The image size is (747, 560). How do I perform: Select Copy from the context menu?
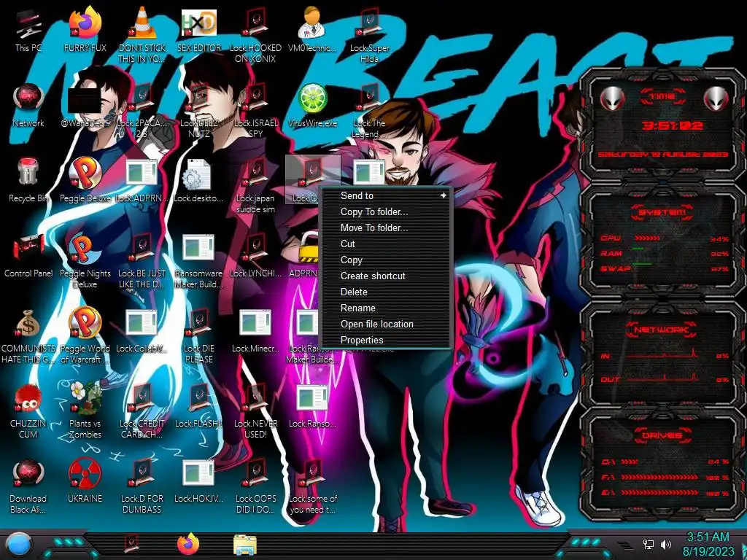coord(387,260)
